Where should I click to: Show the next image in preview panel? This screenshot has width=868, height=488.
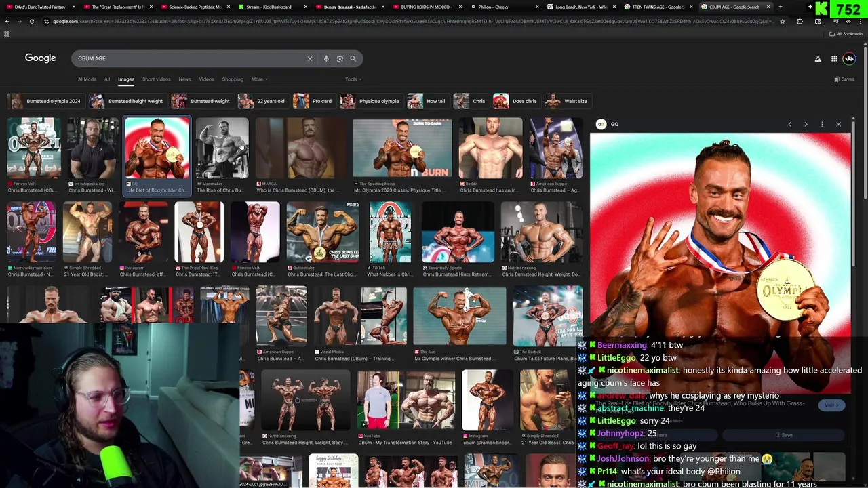pyautogui.click(x=806, y=124)
